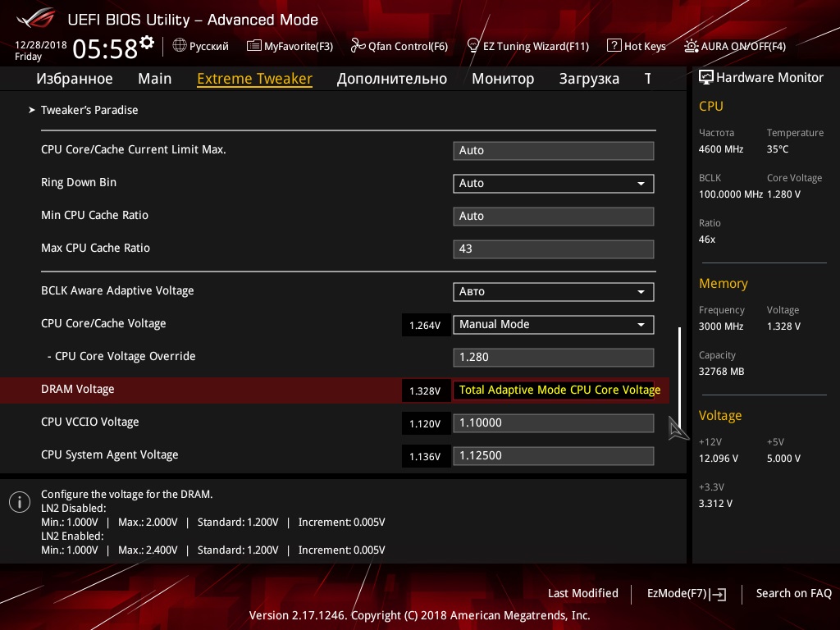Switch to the Main tab
Image resolution: width=840 pixels, height=630 pixels.
pos(155,79)
